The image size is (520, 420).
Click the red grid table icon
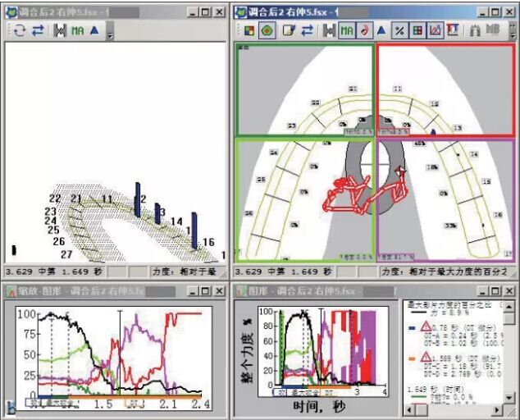click(417, 30)
